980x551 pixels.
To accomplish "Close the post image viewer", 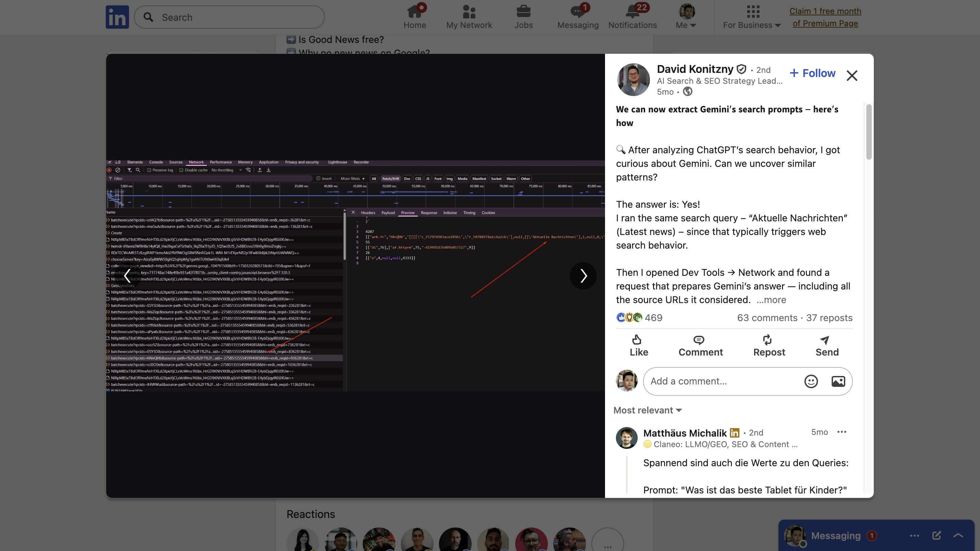I will 852,75.
